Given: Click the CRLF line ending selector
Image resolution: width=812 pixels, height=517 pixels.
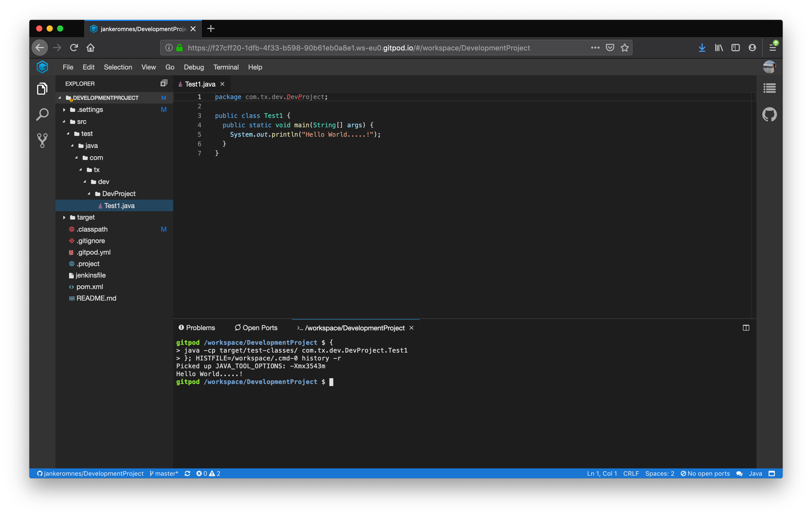Looking at the screenshot, I should click(x=630, y=473).
